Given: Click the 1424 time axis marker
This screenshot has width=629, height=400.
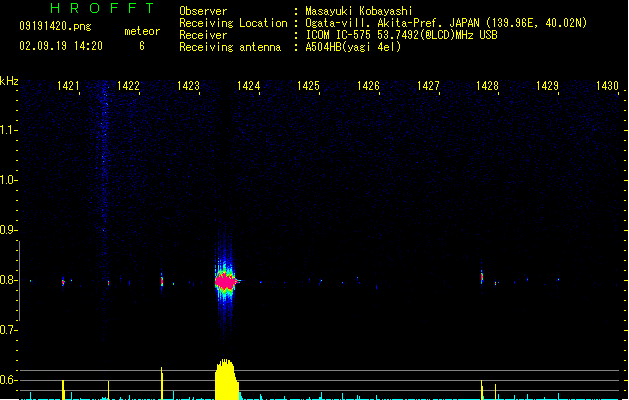Looking at the screenshot, I should [249, 86].
